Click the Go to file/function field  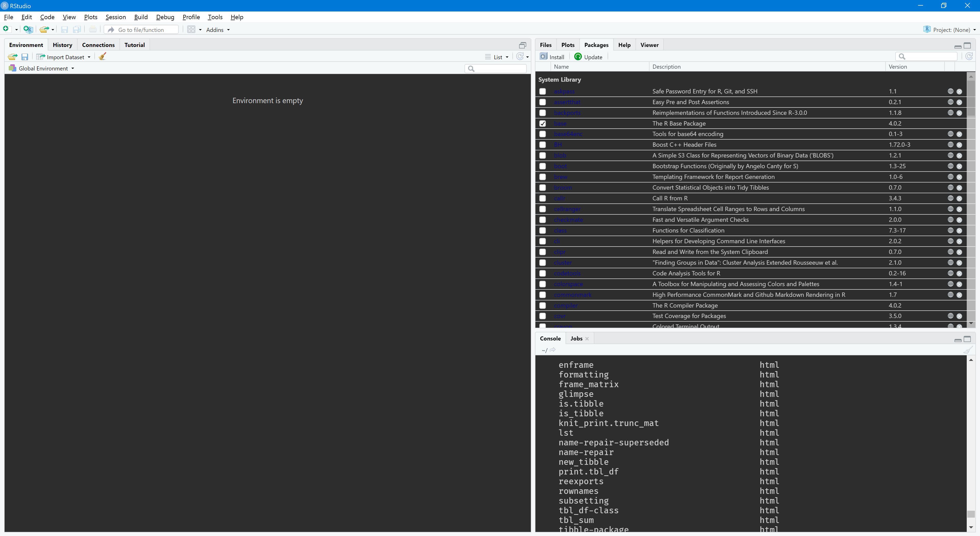tap(141, 30)
